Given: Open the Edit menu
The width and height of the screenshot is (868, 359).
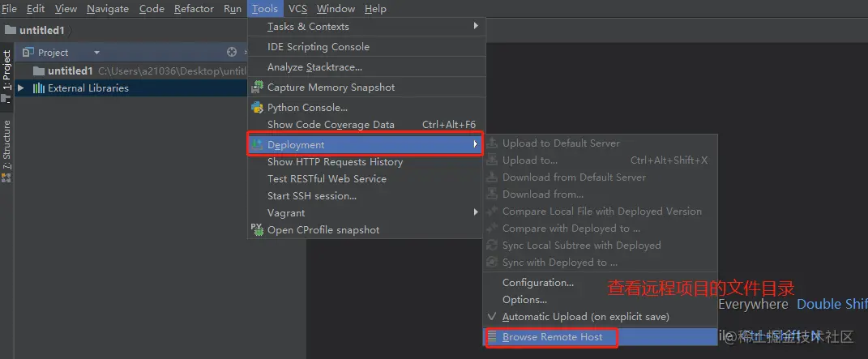Looking at the screenshot, I should pos(36,9).
